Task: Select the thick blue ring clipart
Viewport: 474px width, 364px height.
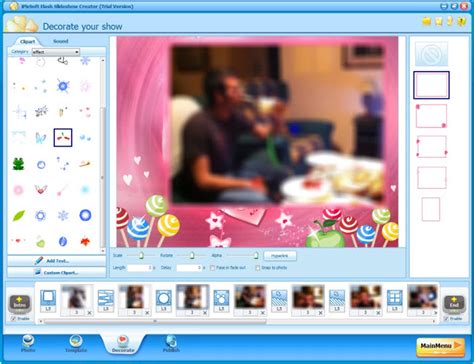Action: [x=85, y=215]
